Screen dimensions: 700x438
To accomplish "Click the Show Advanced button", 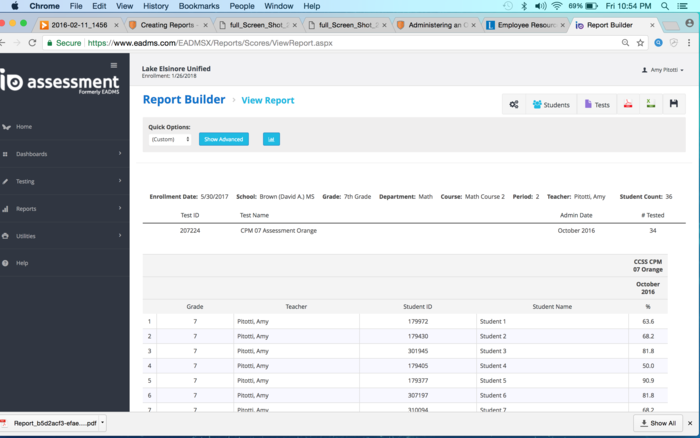I will coord(223,139).
